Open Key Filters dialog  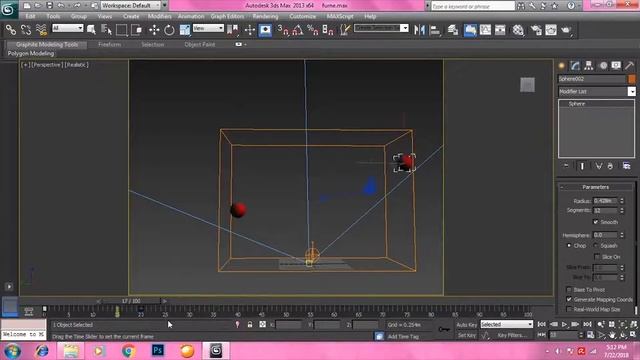click(511, 335)
